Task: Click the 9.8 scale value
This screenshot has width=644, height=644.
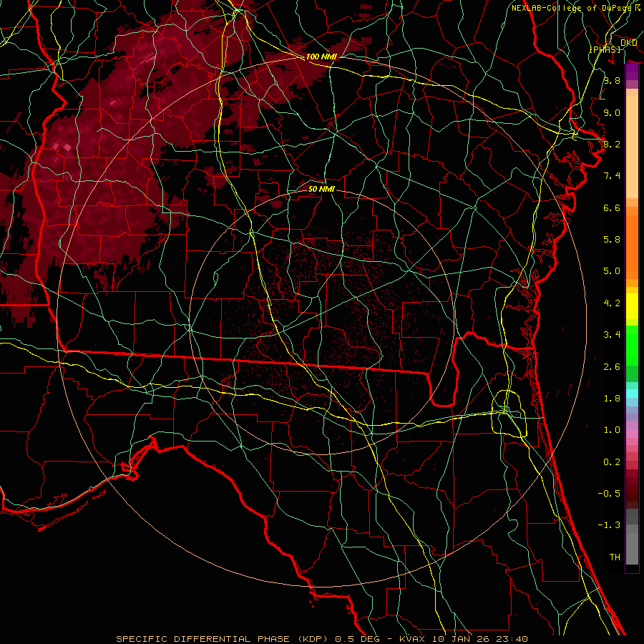Action: pyautogui.click(x=612, y=80)
